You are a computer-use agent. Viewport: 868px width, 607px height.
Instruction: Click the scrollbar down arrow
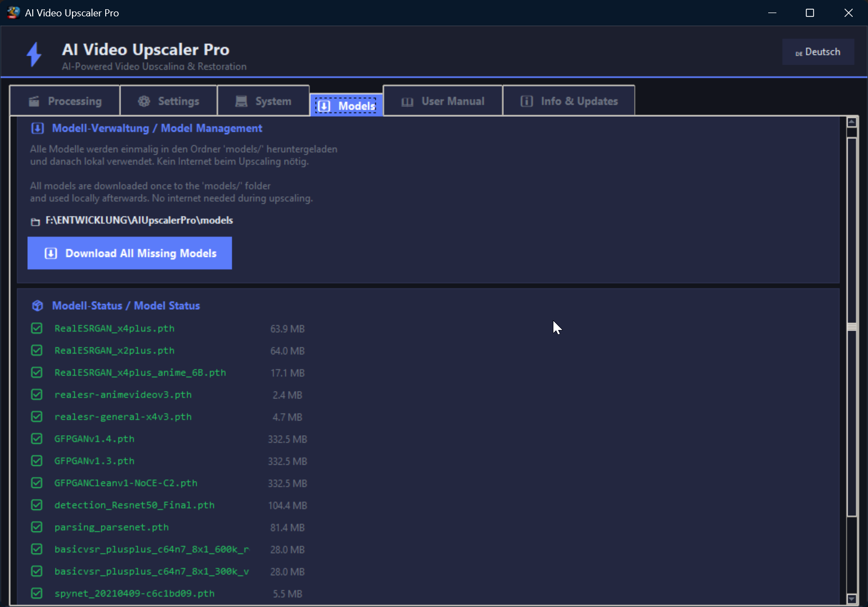tap(852, 599)
